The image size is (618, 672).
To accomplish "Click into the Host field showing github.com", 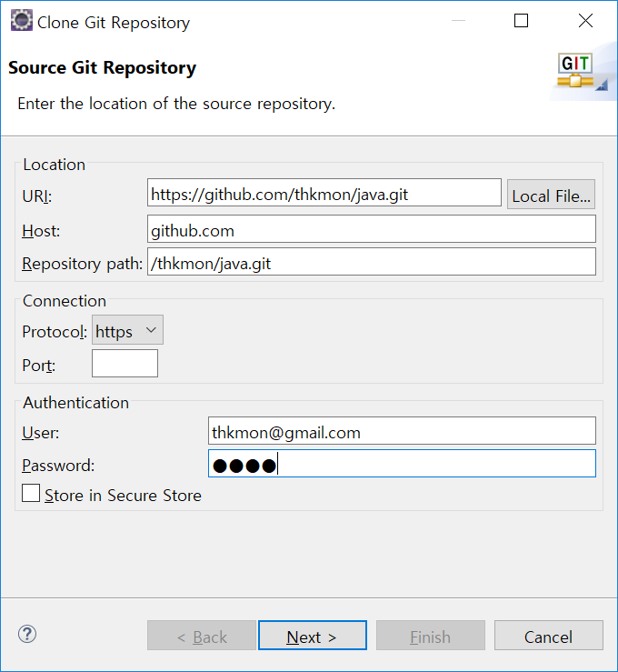I will click(x=371, y=230).
